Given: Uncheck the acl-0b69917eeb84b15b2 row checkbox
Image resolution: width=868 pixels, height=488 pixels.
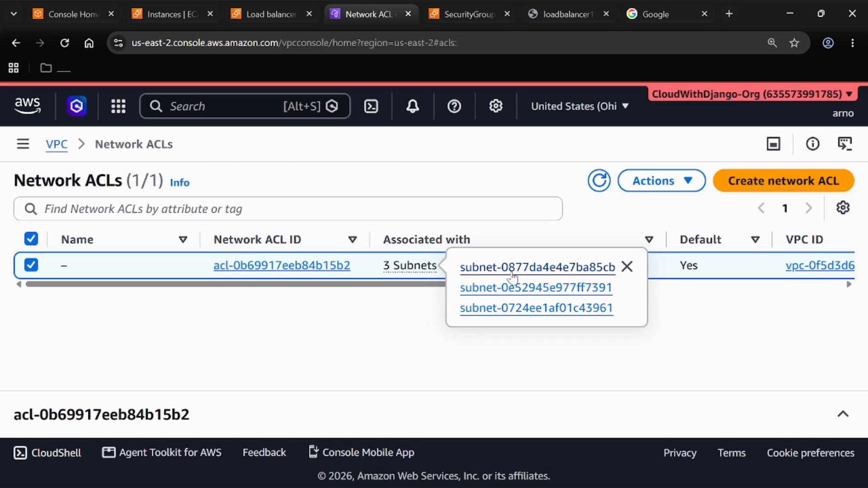Looking at the screenshot, I should click(31, 265).
